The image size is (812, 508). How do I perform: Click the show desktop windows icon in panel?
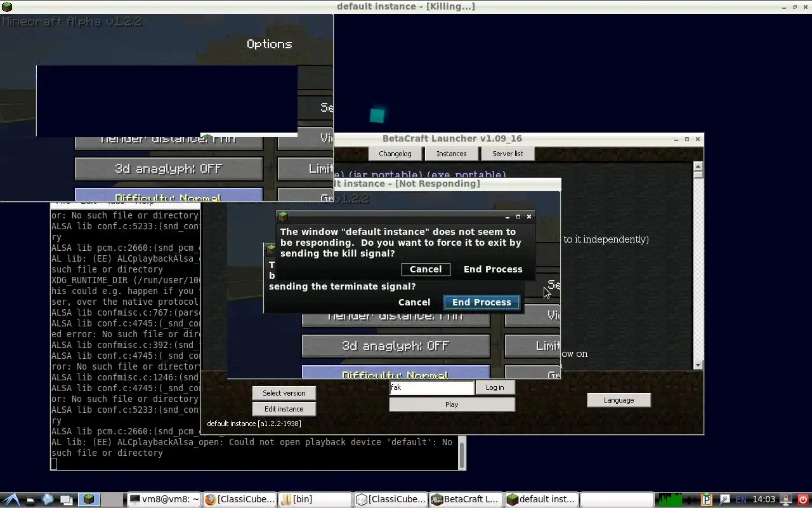pyautogui.click(x=67, y=500)
